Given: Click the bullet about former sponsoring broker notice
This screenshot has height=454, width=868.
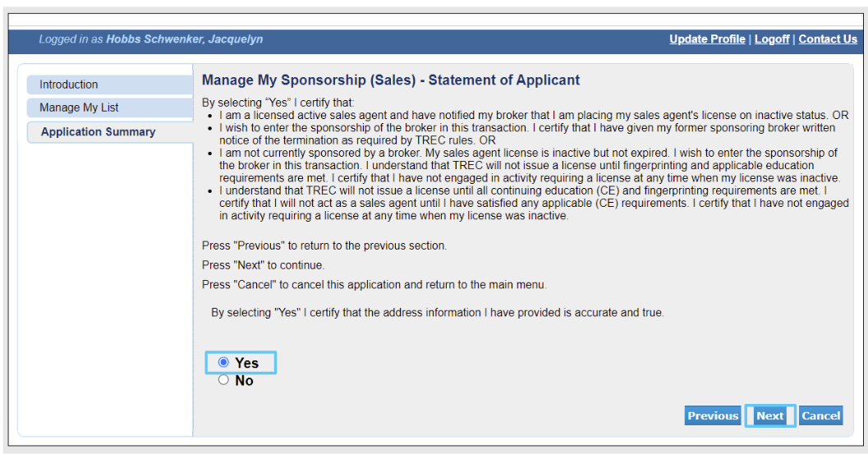Looking at the screenshot, I should tap(527, 134).
